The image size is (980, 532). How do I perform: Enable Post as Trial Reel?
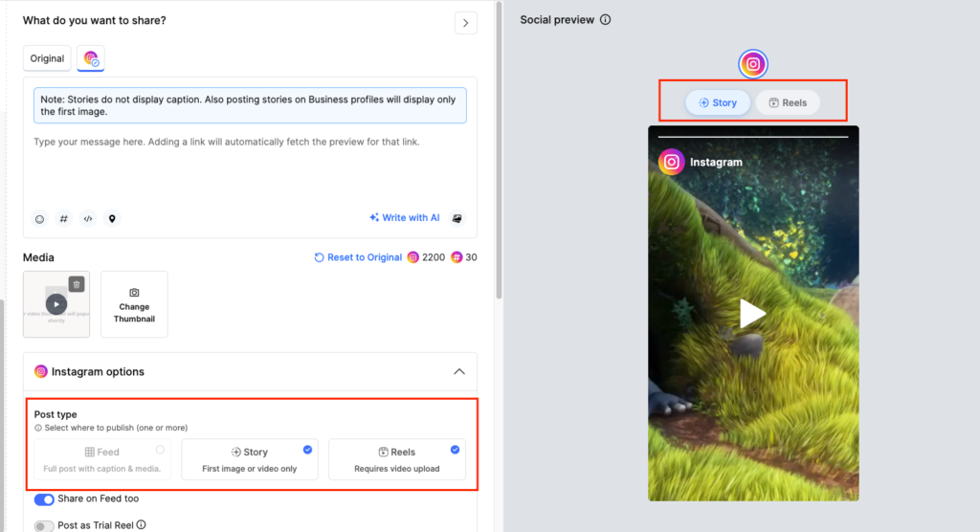pos(44,525)
